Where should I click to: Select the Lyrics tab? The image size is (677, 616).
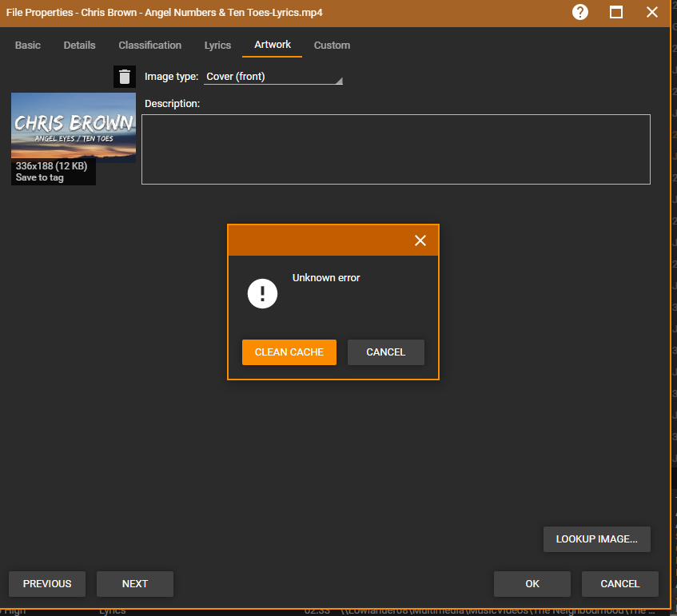pos(217,46)
